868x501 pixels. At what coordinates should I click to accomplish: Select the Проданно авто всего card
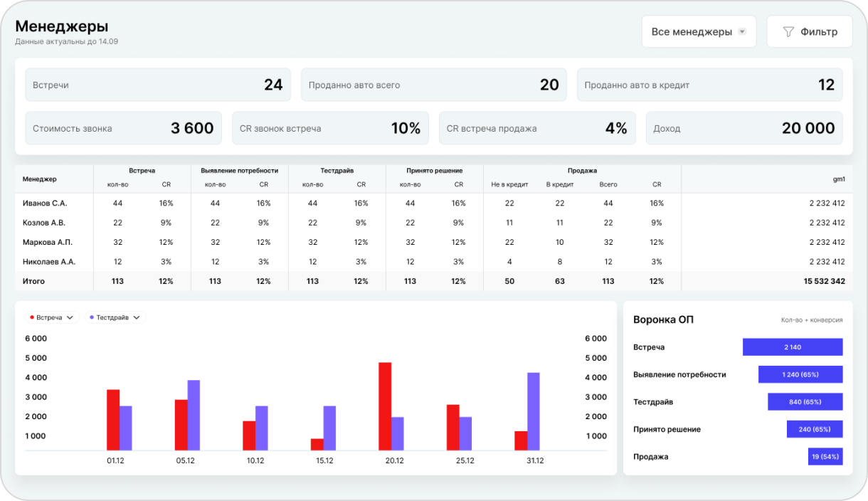click(x=434, y=85)
